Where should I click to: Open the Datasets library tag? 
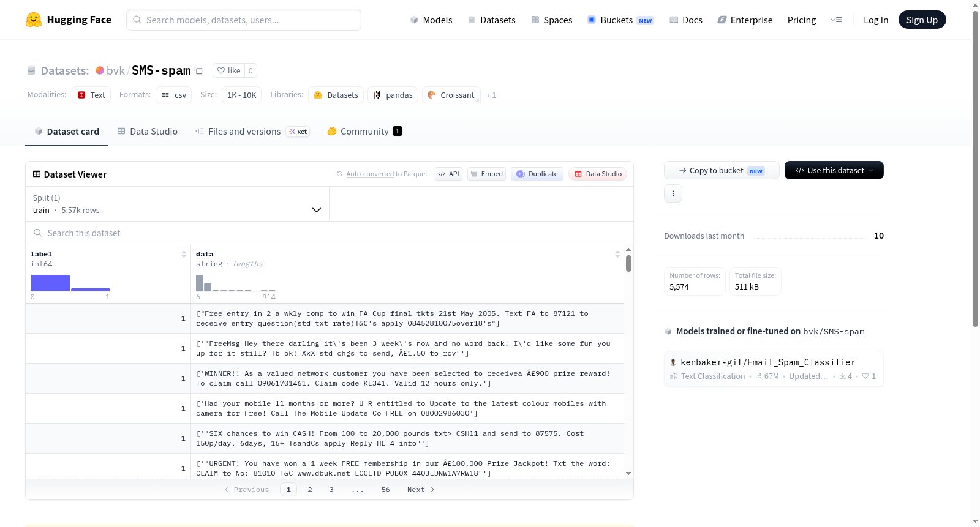click(336, 95)
